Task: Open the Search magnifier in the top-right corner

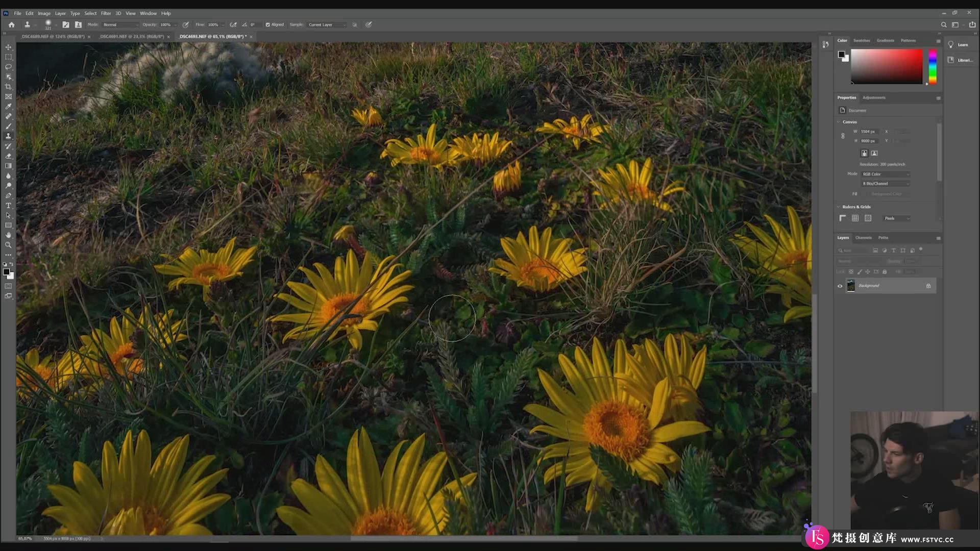Action: click(944, 24)
